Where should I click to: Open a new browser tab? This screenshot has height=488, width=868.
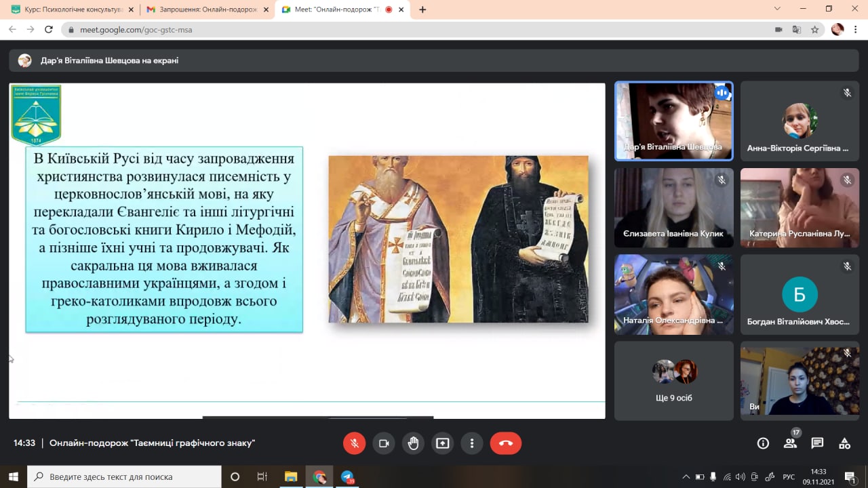pyautogui.click(x=422, y=9)
